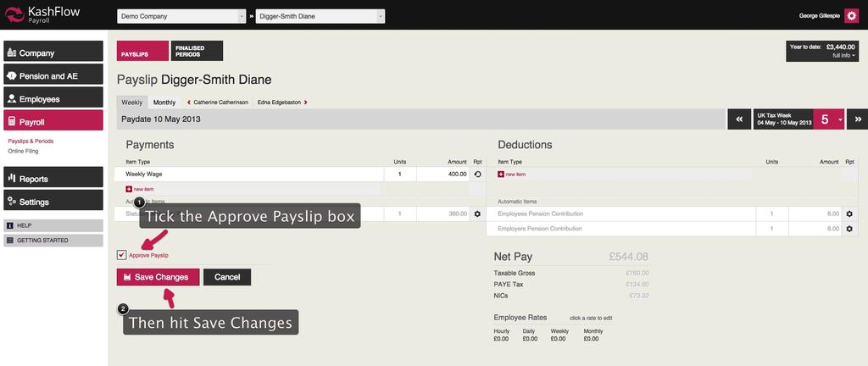Toggle the Approve Payslip checkbox
Viewport: 868px width, 366px height.
(x=122, y=254)
